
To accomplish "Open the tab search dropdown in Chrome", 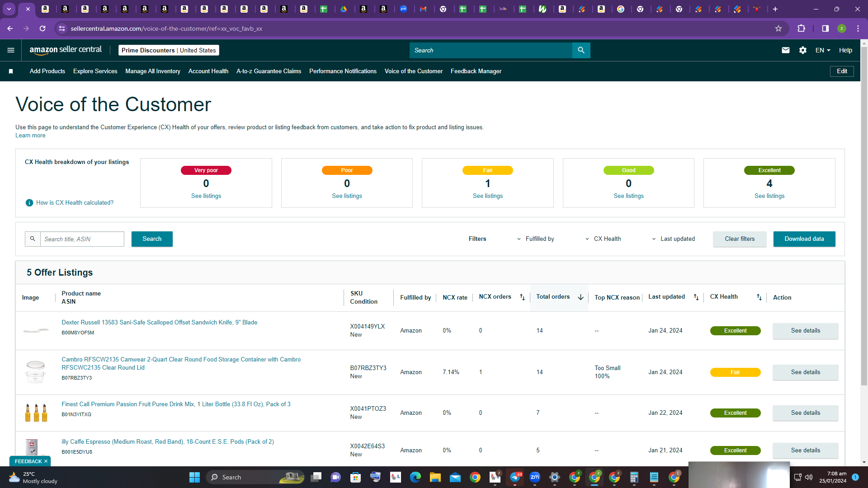I will [9, 9].
